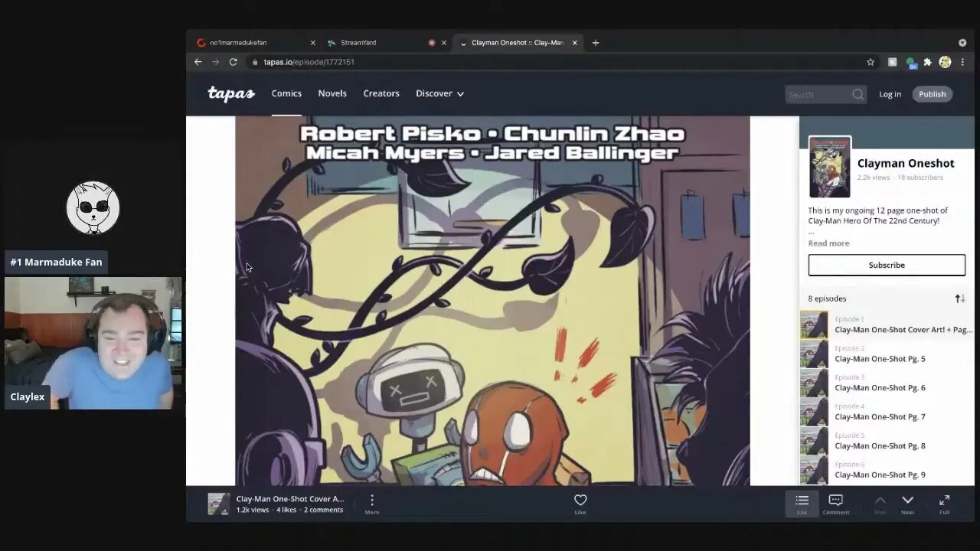Screen dimensions: 980x551
Task: Click the site lock icon in address bar
Action: (x=254, y=62)
